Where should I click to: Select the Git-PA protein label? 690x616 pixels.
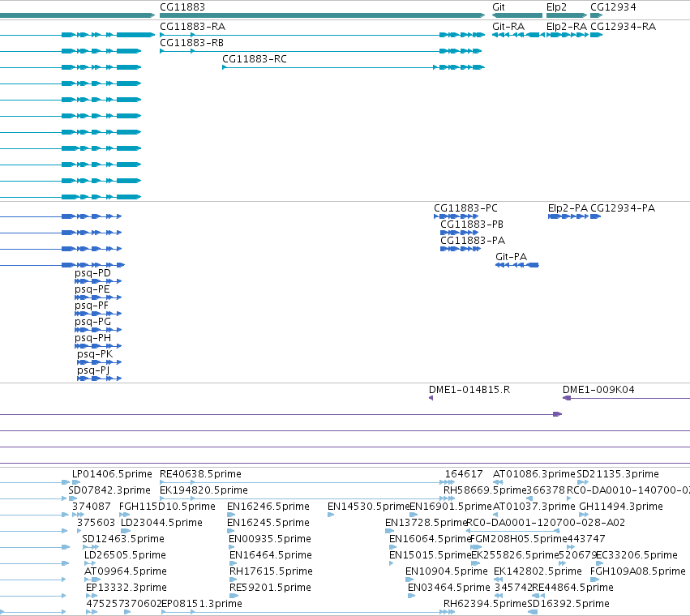pyautogui.click(x=511, y=257)
